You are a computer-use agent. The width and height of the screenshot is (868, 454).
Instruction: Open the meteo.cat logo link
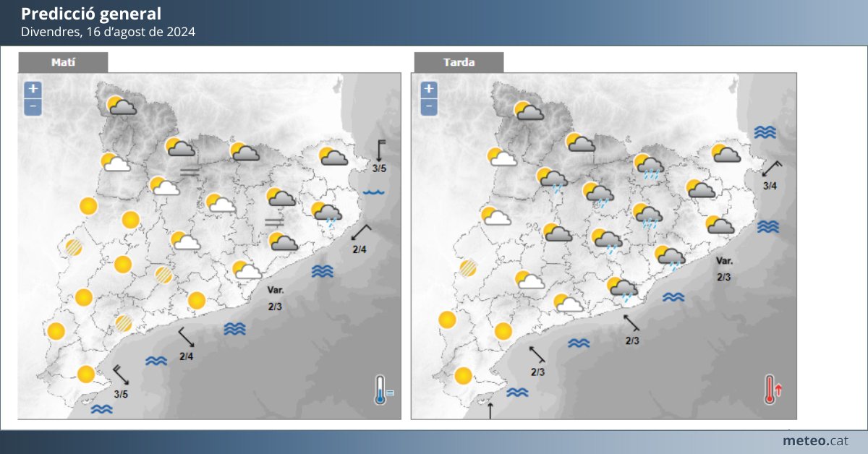[x=816, y=440]
